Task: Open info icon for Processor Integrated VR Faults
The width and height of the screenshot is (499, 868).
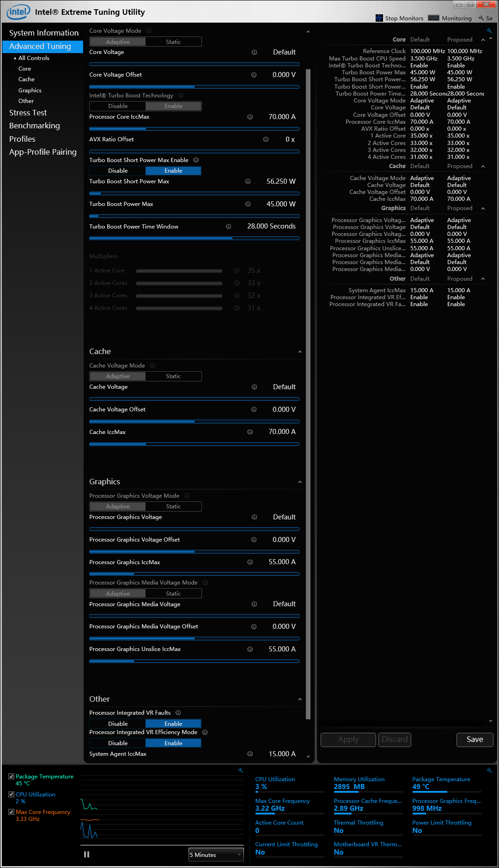Action: [x=178, y=713]
